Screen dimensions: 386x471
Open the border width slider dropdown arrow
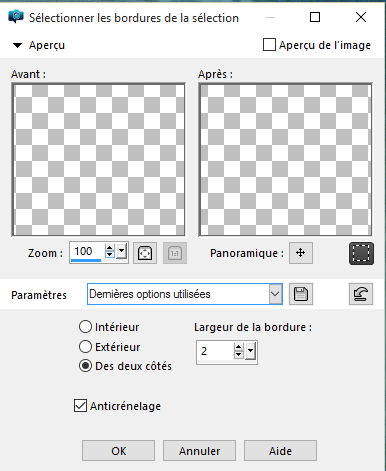pyautogui.click(x=250, y=351)
